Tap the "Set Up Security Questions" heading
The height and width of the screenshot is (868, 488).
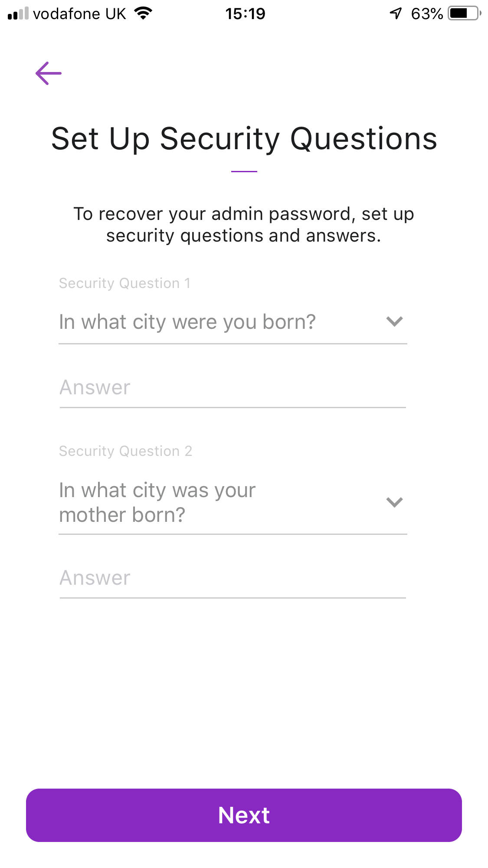(x=244, y=139)
